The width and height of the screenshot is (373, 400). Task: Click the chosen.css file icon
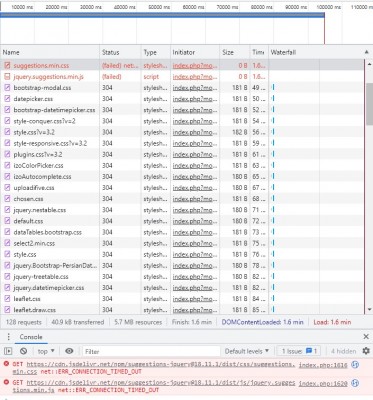[x=7, y=199]
